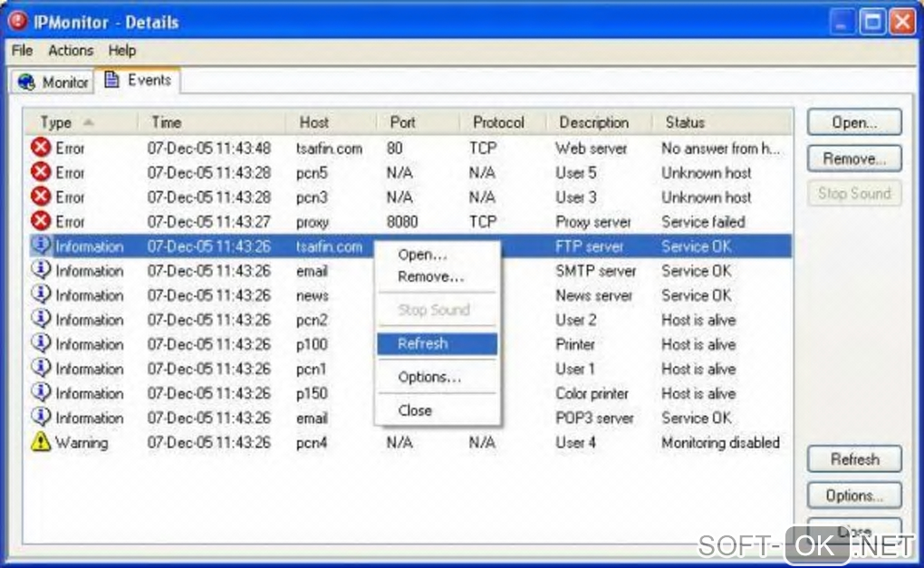Open the File menu
Screen dimensions: 924x568
(x=23, y=51)
